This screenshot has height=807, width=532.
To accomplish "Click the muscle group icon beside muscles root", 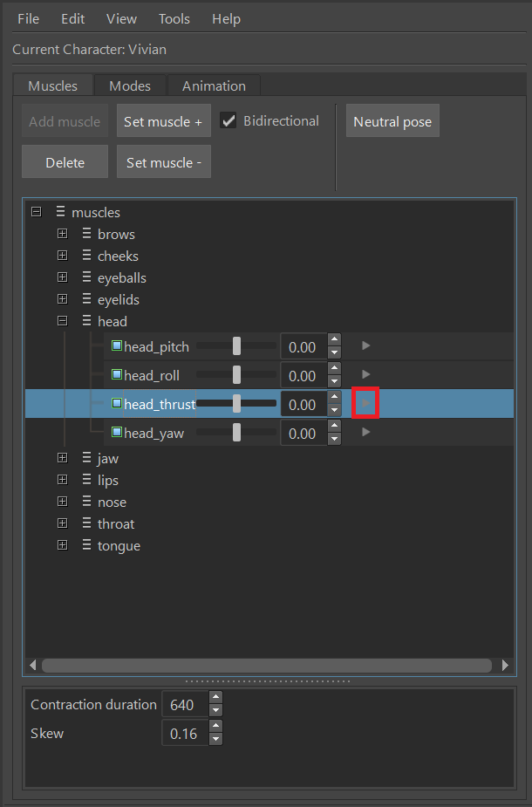I will tap(60, 211).
